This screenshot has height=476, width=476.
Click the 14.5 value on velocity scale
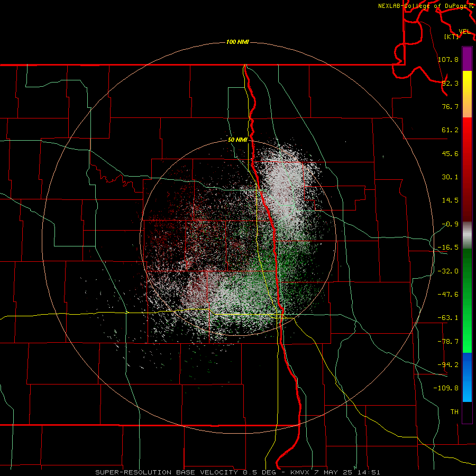[450, 200]
